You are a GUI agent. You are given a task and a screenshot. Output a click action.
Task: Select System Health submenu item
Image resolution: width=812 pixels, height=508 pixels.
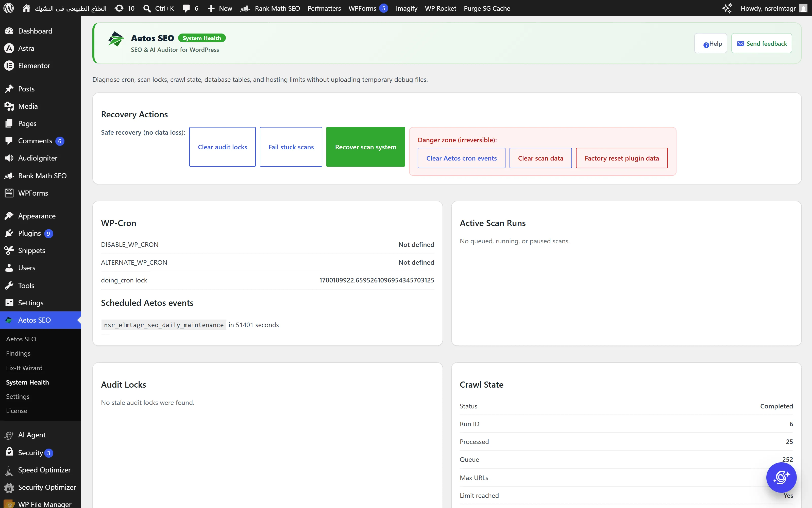27,382
